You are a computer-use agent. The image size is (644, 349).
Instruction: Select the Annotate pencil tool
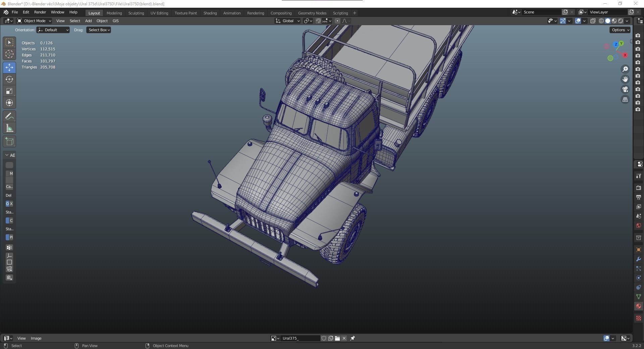(9, 116)
